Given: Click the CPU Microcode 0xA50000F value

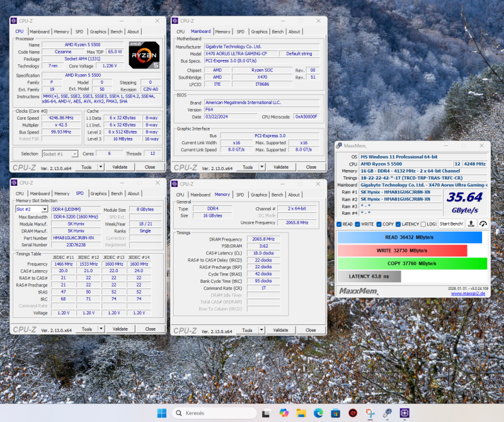Looking at the screenshot, I should click(307, 117).
